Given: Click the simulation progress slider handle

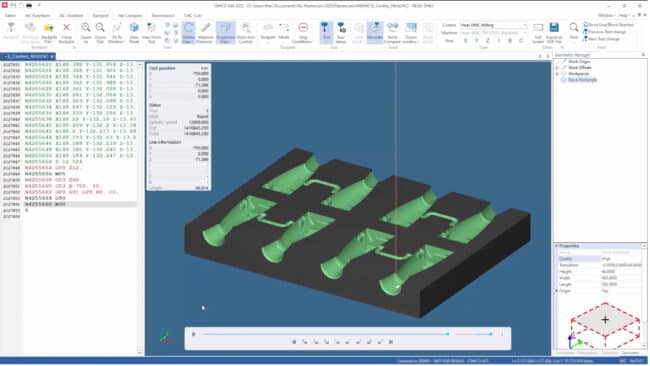Looking at the screenshot, I should (x=447, y=334).
